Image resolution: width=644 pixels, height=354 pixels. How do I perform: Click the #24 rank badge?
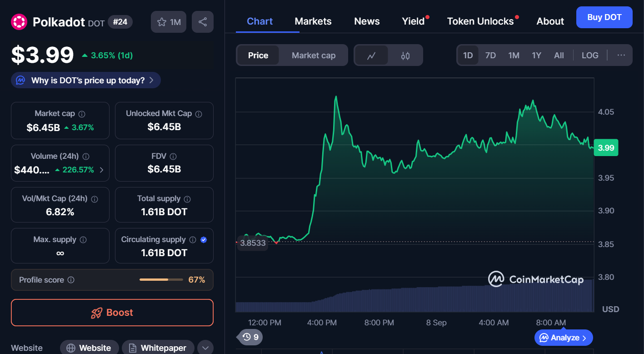click(120, 22)
